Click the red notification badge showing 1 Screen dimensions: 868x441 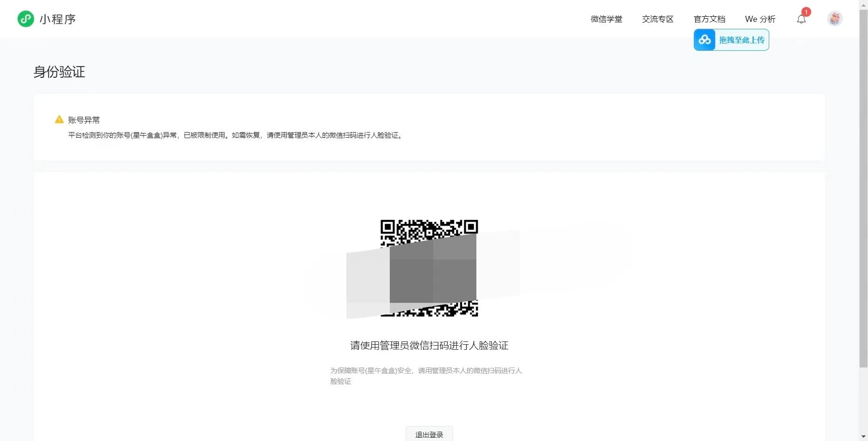806,12
